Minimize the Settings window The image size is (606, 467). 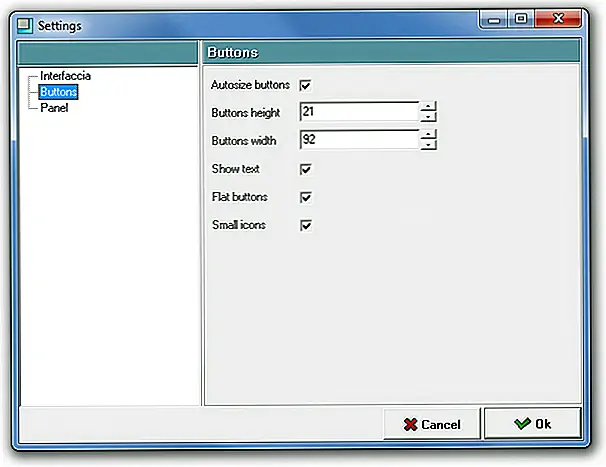tap(494, 19)
